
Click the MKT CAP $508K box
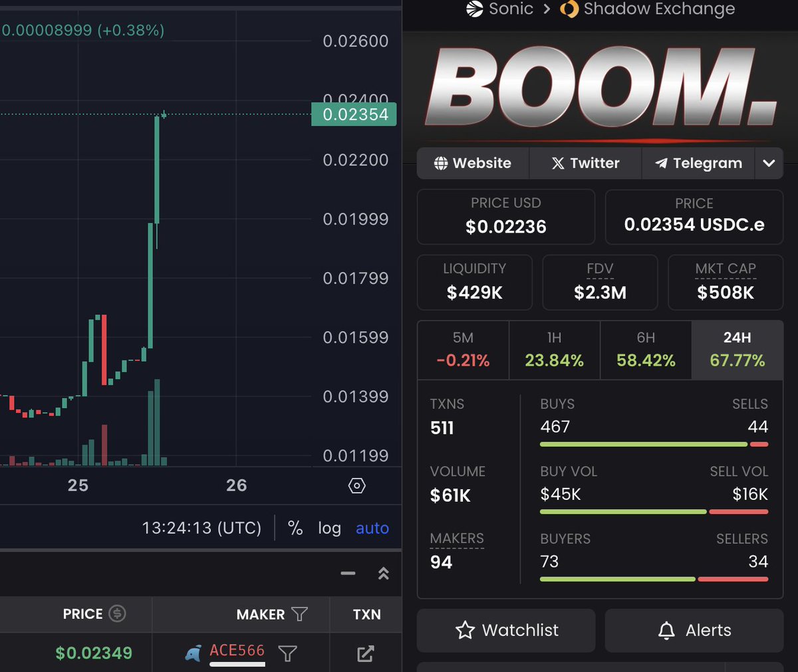pyautogui.click(x=726, y=282)
